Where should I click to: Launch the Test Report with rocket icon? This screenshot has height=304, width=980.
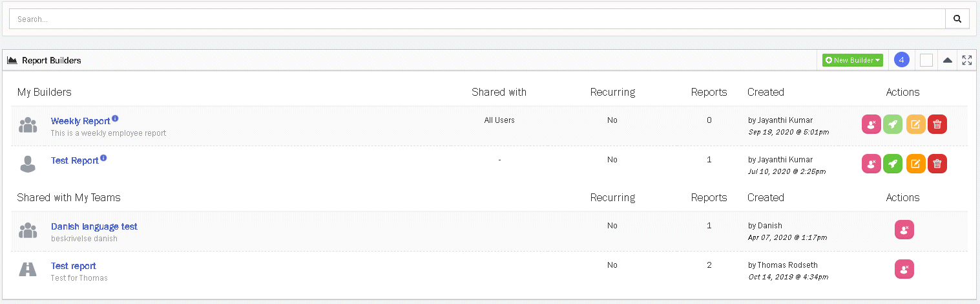pos(893,164)
